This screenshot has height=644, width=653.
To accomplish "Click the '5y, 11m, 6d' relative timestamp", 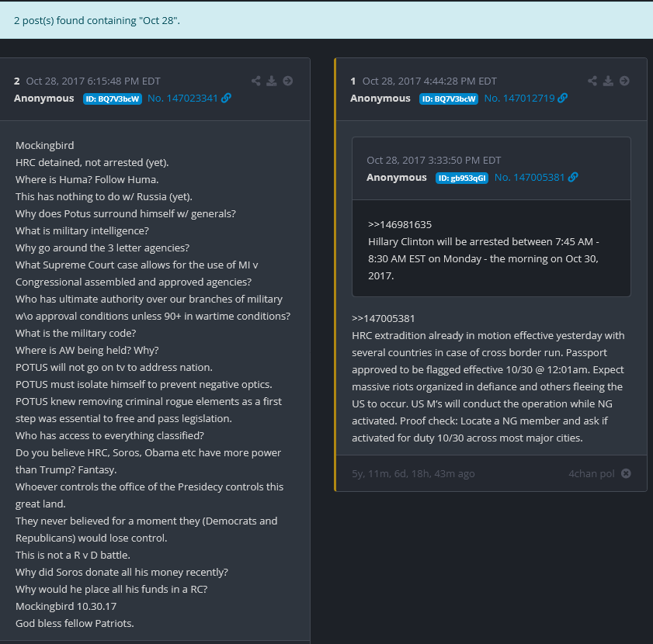I will point(413,473).
